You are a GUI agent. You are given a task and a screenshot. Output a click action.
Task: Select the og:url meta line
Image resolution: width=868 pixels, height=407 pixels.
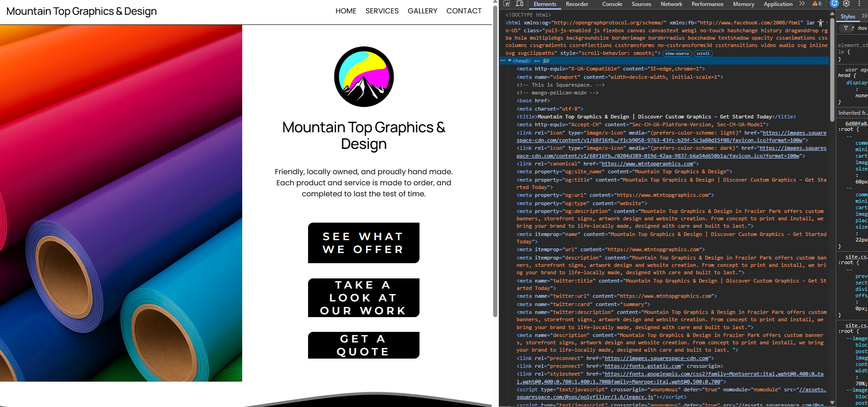615,195
